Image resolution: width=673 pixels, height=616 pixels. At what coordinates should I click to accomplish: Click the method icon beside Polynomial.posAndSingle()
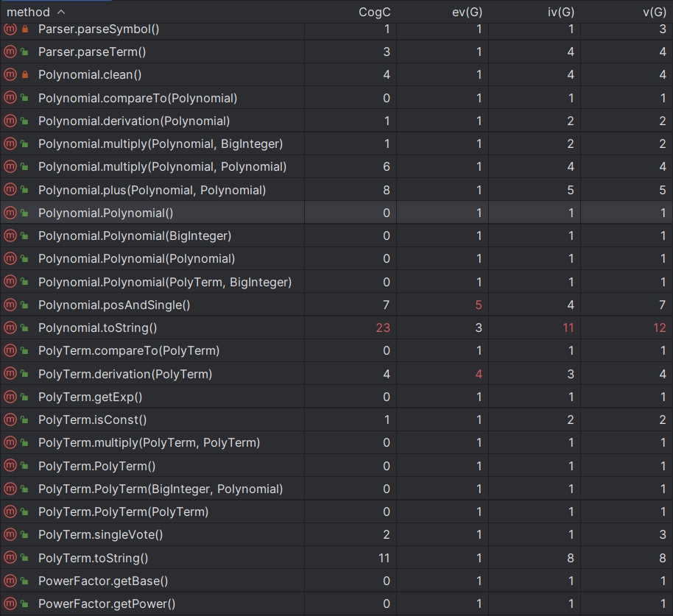tap(10, 305)
